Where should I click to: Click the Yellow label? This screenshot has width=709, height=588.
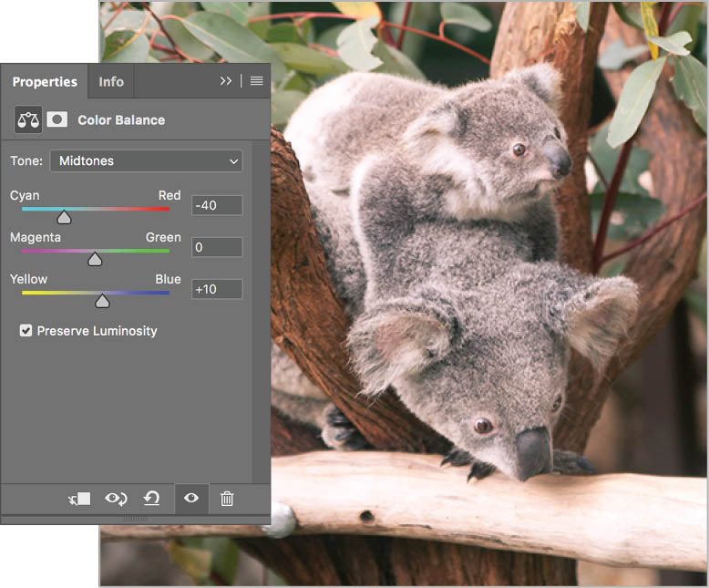click(x=28, y=279)
